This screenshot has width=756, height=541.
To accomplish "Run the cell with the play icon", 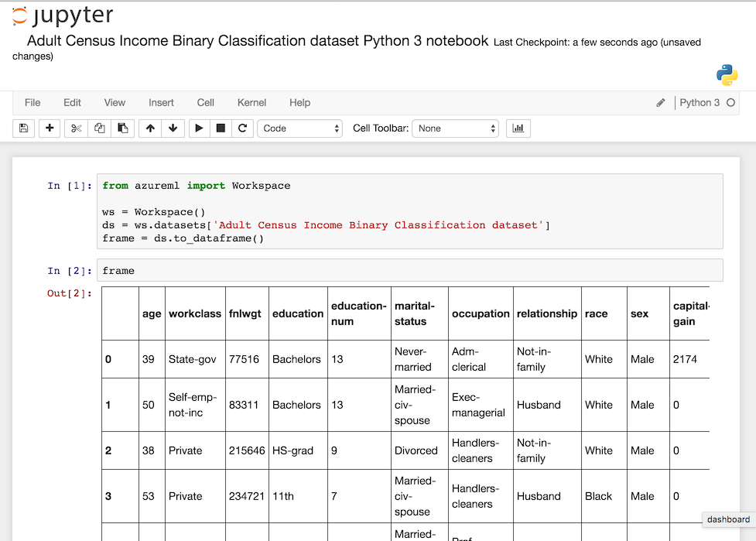I will [199, 128].
